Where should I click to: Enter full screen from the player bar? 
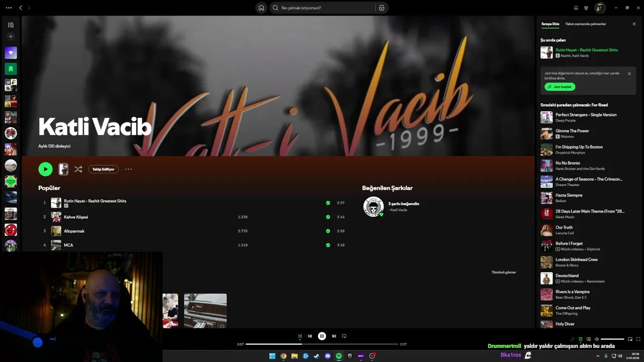point(638,339)
